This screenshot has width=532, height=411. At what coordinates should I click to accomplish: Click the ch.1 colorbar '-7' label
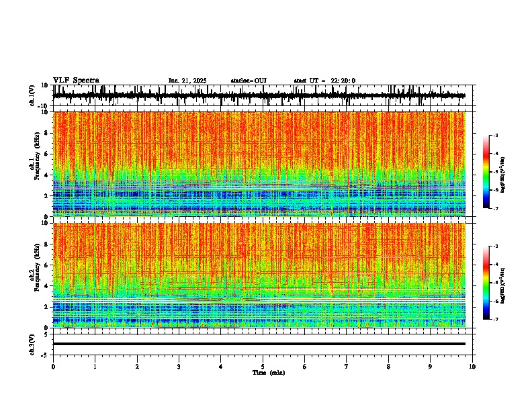click(x=495, y=208)
